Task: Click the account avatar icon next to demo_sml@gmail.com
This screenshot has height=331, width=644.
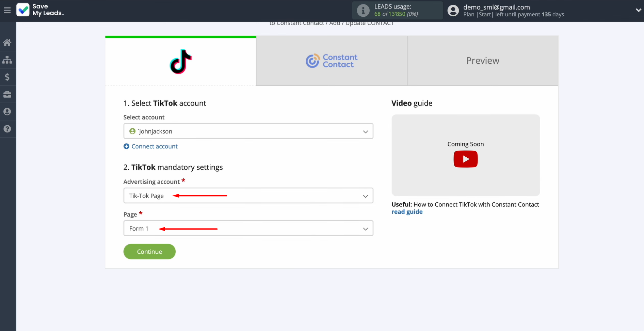Action: pyautogui.click(x=453, y=10)
